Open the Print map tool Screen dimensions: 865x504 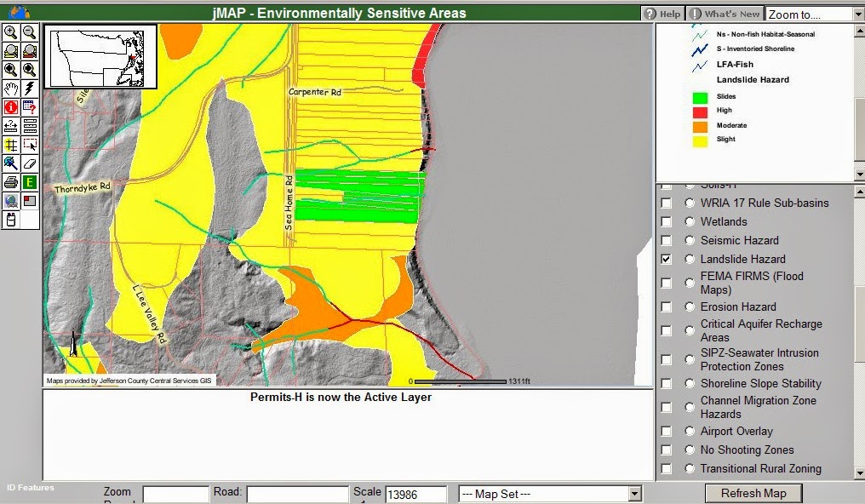(x=10, y=182)
